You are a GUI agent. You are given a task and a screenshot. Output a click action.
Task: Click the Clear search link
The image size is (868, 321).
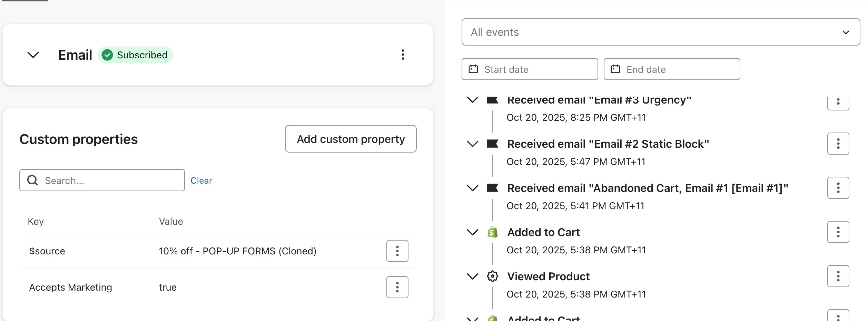coord(201,181)
